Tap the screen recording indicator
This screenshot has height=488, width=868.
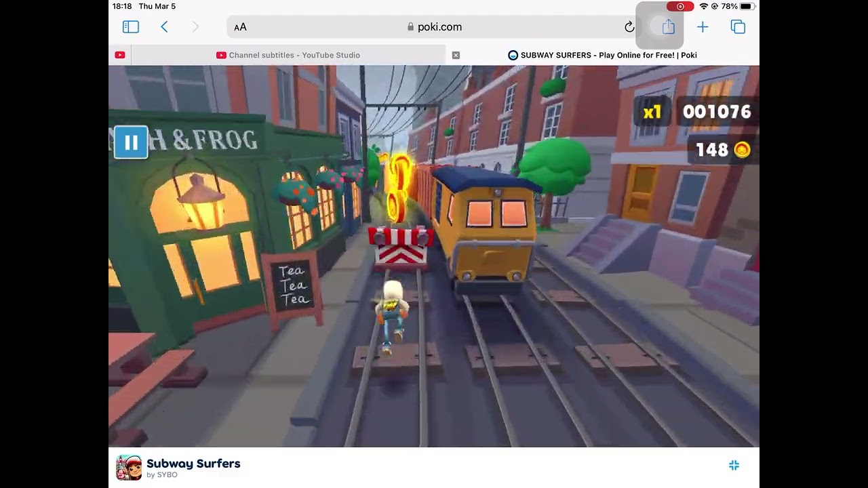680,6
